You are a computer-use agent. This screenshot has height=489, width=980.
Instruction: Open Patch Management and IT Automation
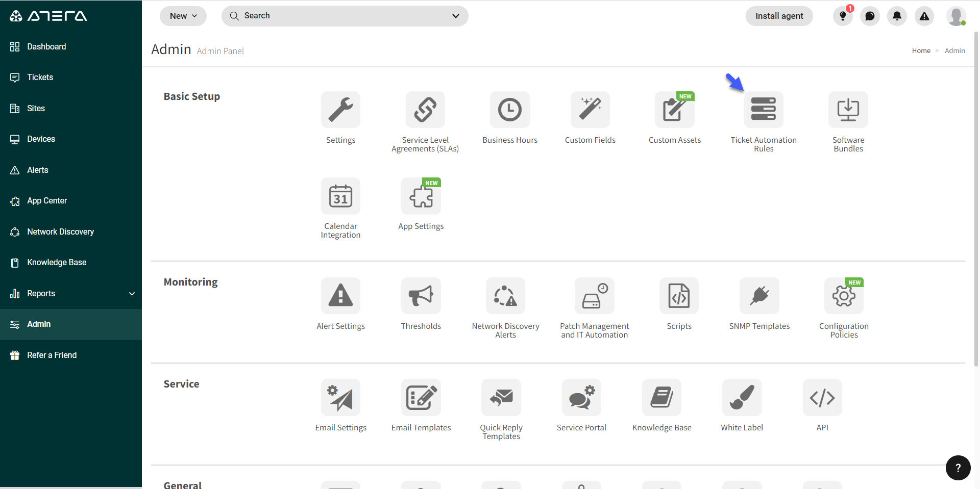click(594, 296)
